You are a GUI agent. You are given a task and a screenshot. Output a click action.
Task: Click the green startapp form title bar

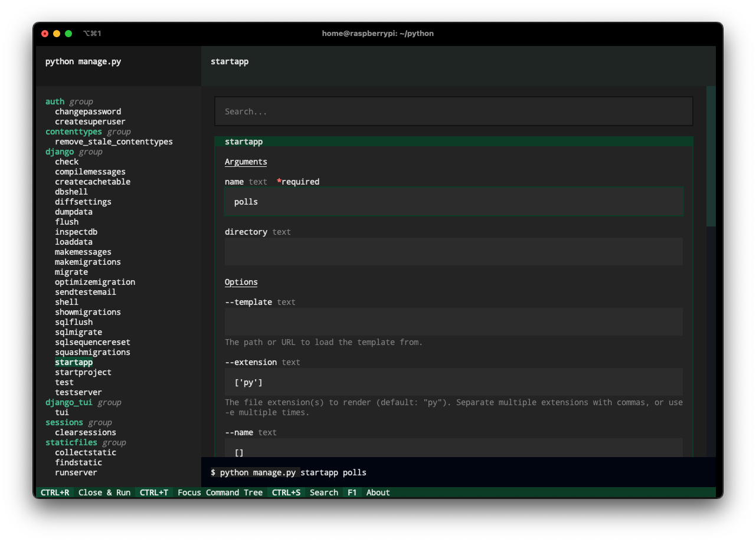pyautogui.click(x=453, y=142)
